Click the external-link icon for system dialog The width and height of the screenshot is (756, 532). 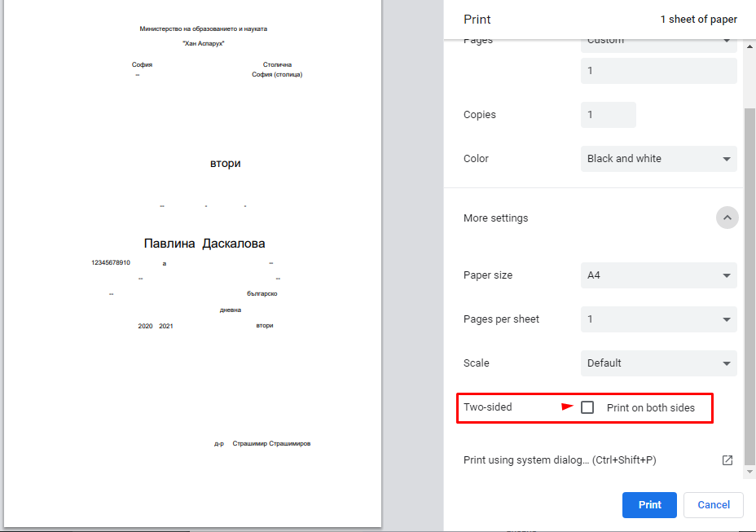coord(727,460)
